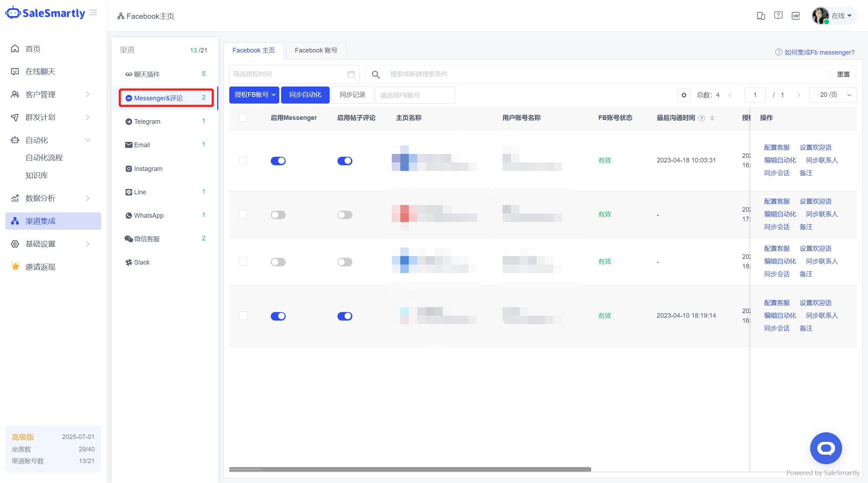Click the 重置 reset button
Viewport: 868px width, 483px height.
pyautogui.click(x=843, y=74)
